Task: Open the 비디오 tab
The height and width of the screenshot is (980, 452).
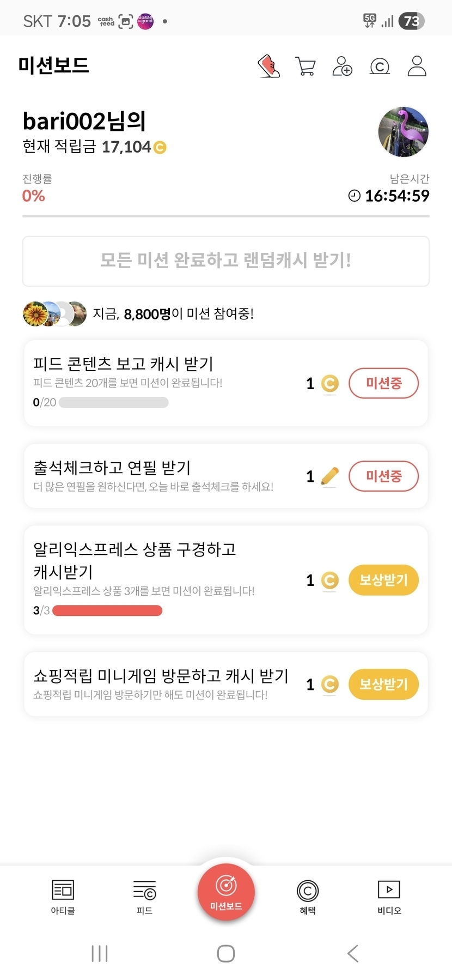Action: pos(389,897)
